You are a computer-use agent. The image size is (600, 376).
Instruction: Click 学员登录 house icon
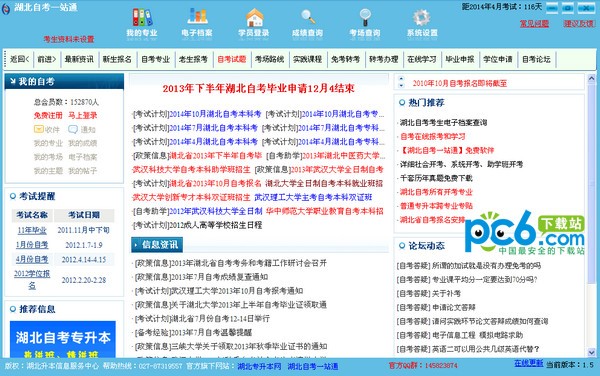pos(254,17)
